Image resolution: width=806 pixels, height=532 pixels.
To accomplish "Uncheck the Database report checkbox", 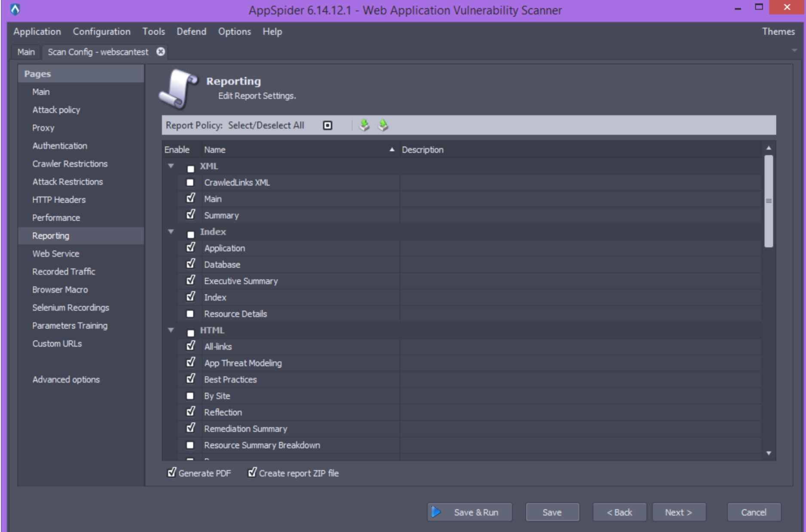I will coord(191,264).
